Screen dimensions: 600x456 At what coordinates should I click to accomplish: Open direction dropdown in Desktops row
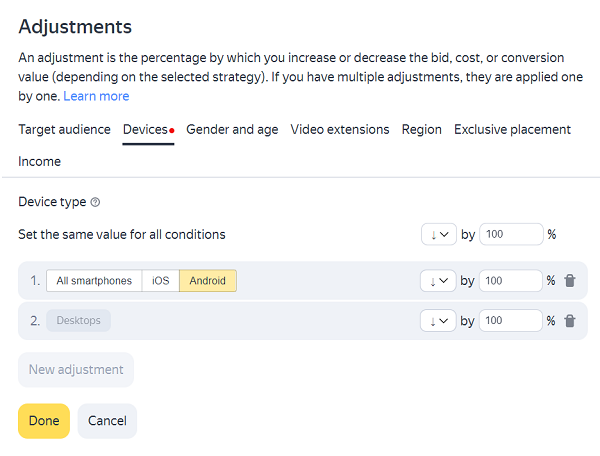[439, 321]
